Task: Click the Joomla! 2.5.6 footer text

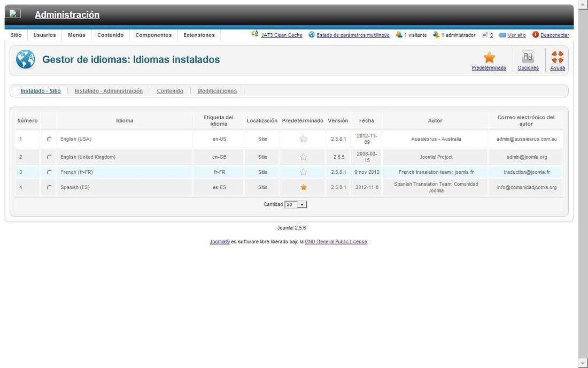Action: (291, 228)
